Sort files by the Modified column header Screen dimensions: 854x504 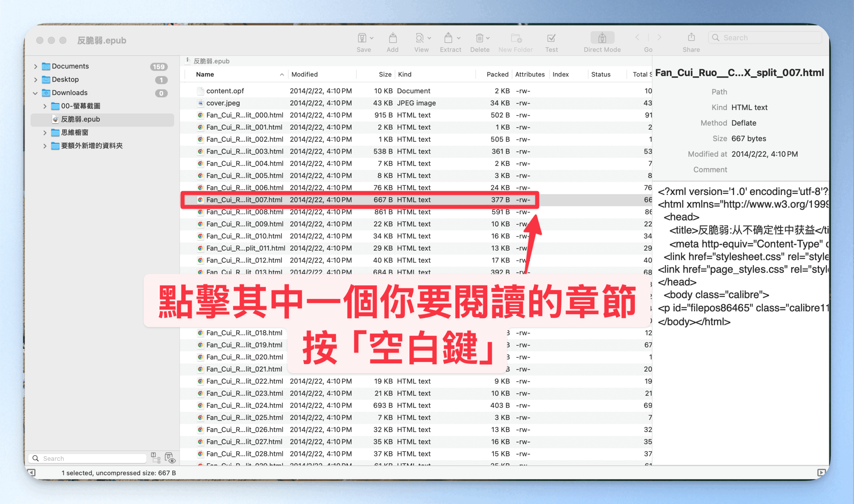(x=305, y=74)
